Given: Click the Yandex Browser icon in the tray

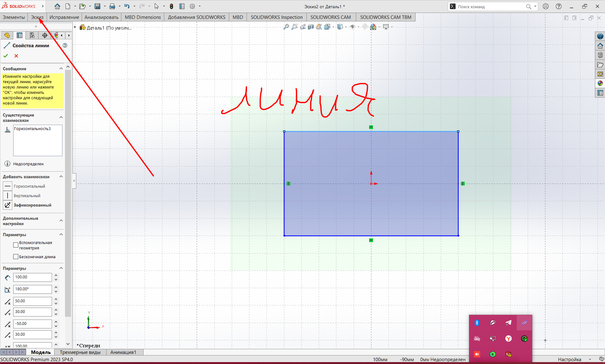Looking at the screenshot, I should coord(509,338).
